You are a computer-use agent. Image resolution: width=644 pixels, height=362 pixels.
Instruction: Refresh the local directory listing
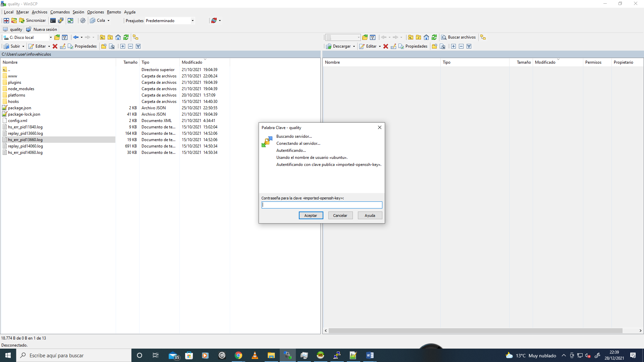pyautogui.click(x=126, y=38)
